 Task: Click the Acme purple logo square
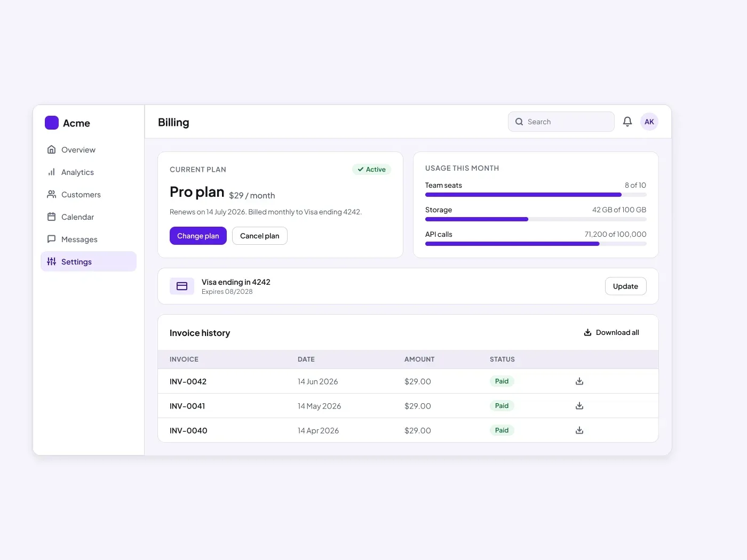coord(52,123)
